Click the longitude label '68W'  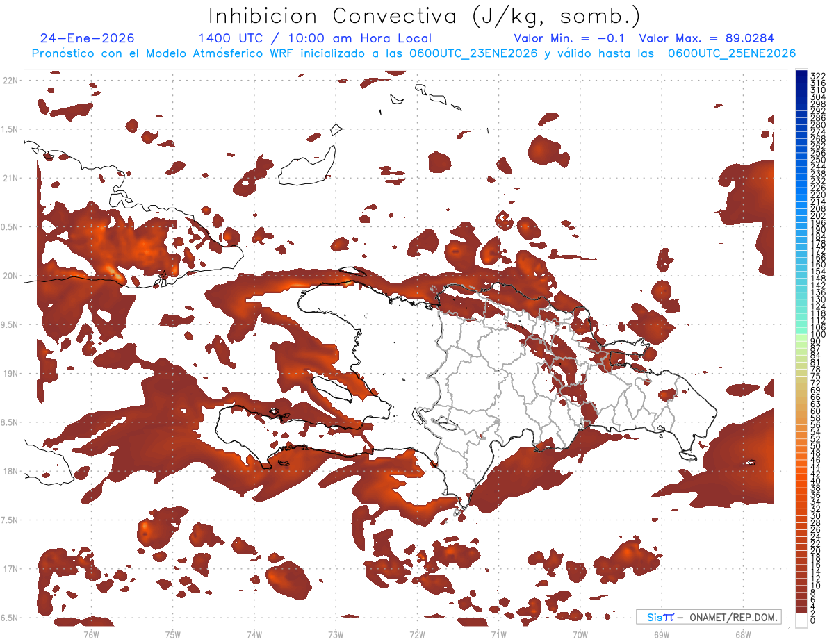tap(743, 634)
